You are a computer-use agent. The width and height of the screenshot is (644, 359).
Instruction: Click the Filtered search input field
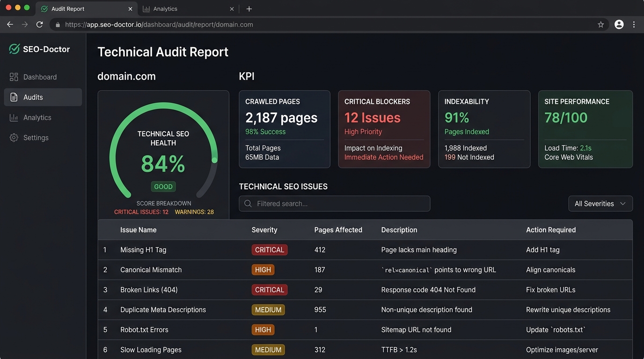(x=335, y=204)
